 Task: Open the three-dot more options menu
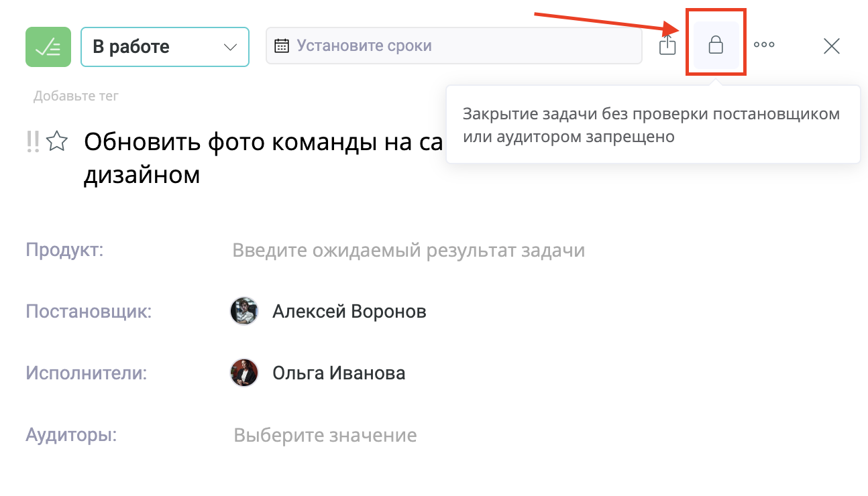764,46
